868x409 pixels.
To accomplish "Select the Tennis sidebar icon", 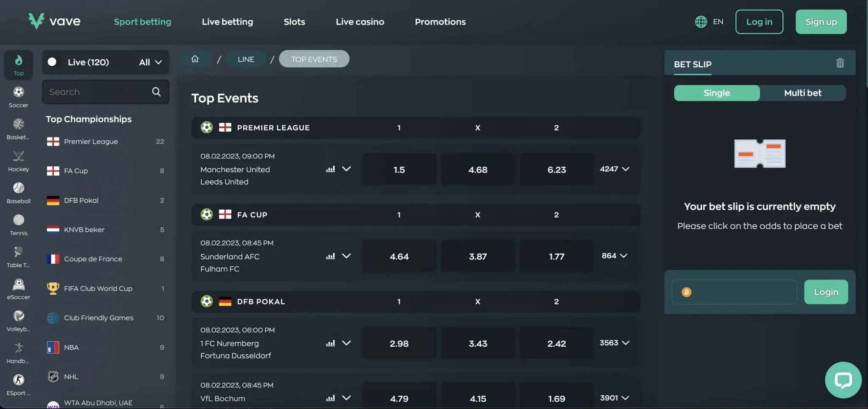I will pos(19,220).
